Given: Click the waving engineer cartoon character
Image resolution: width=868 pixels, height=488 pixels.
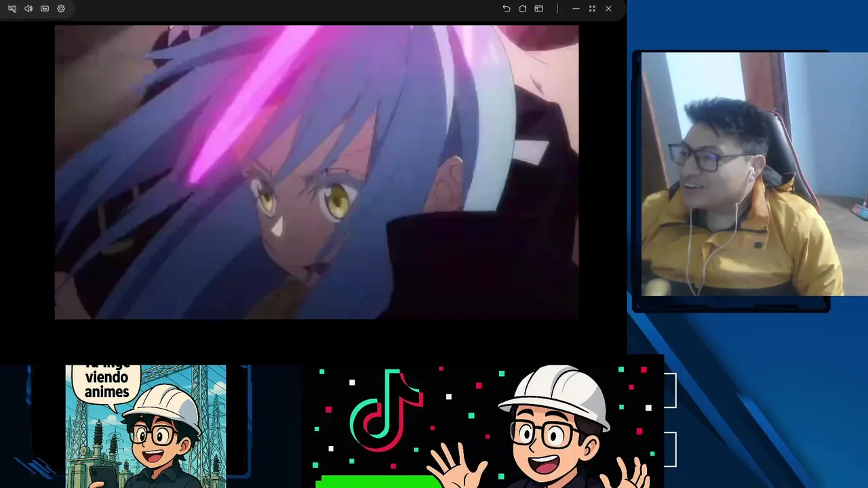Looking at the screenshot, I should (x=539, y=427).
